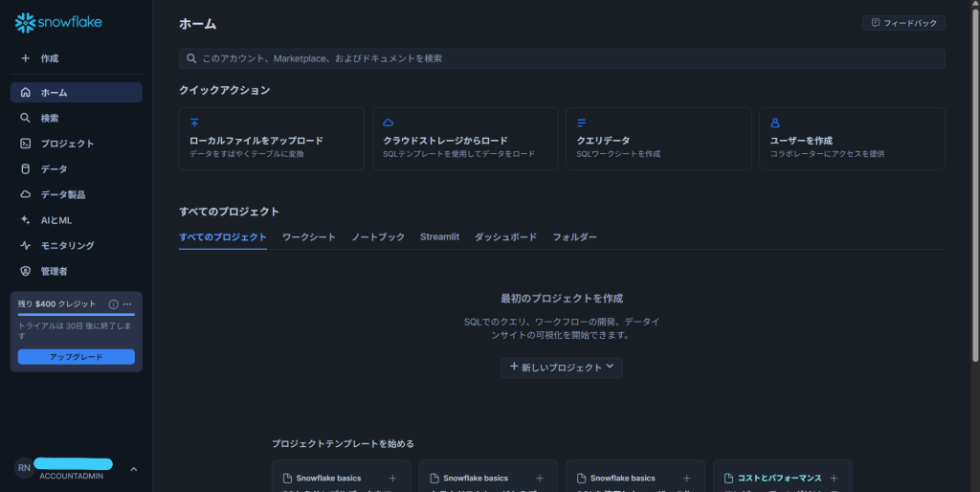
Task: Switch to the Streamlit tab
Action: pyautogui.click(x=439, y=237)
